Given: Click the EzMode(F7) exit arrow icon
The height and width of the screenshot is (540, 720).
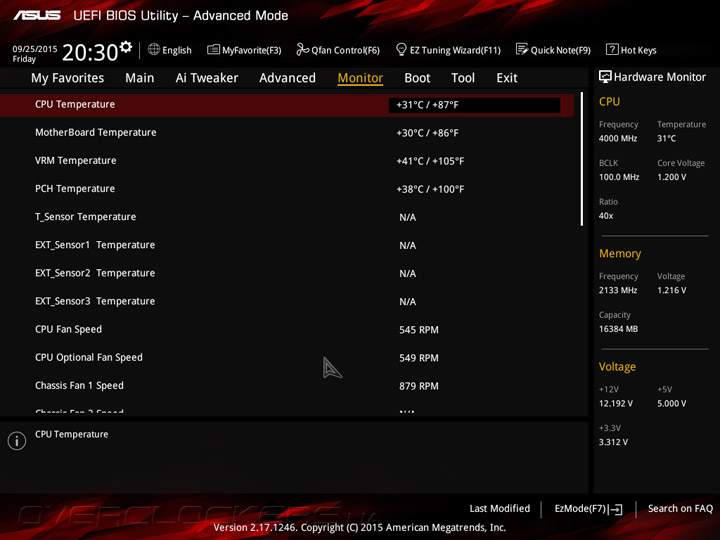Looking at the screenshot, I should click(x=615, y=509).
